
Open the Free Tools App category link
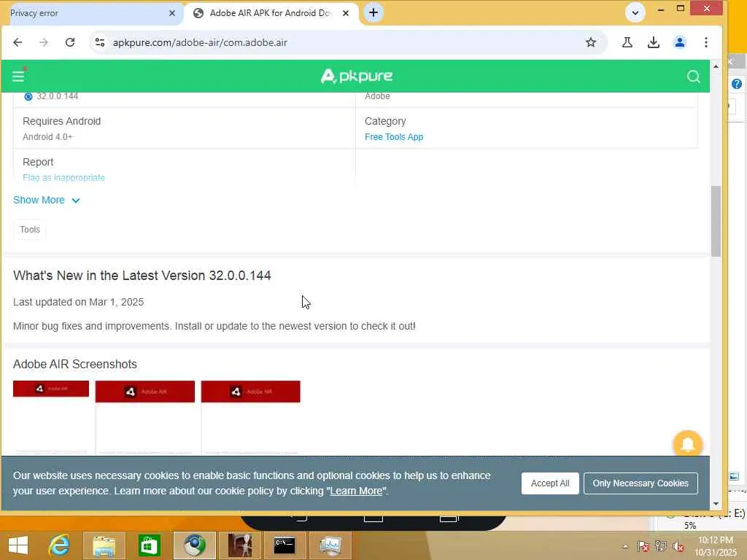[393, 136]
